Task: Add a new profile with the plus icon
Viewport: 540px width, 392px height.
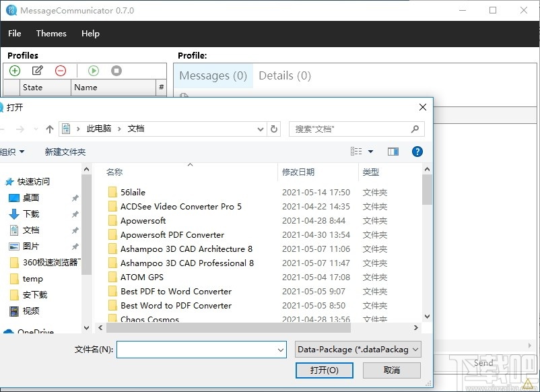Action: click(x=14, y=70)
